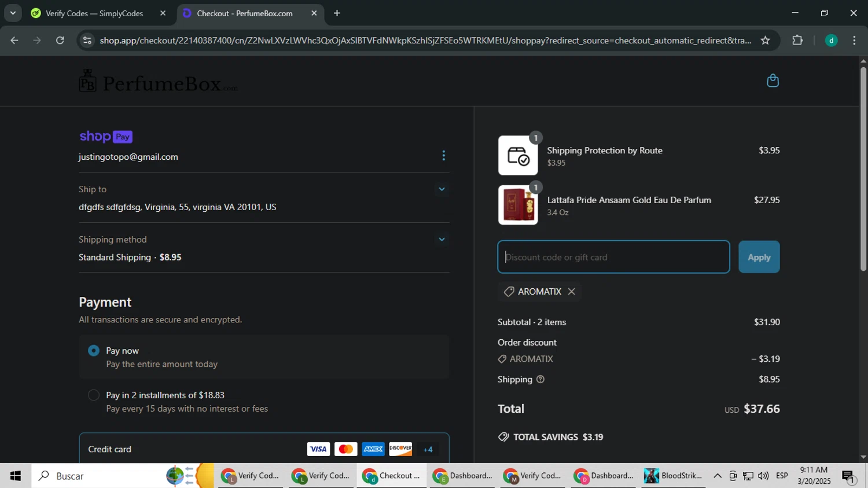The width and height of the screenshot is (868, 488).
Task: Bookmark this page with star icon
Action: pyautogui.click(x=765, y=41)
